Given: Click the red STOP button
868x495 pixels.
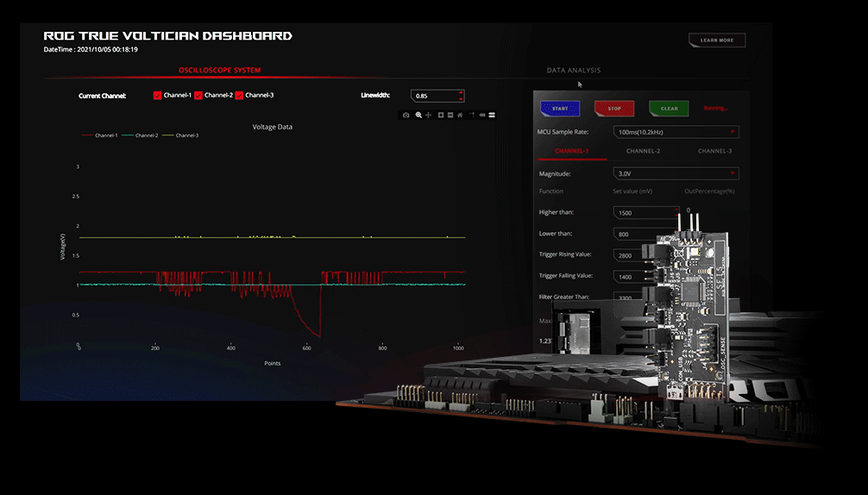Looking at the screenshot, I should pos(614,109).
